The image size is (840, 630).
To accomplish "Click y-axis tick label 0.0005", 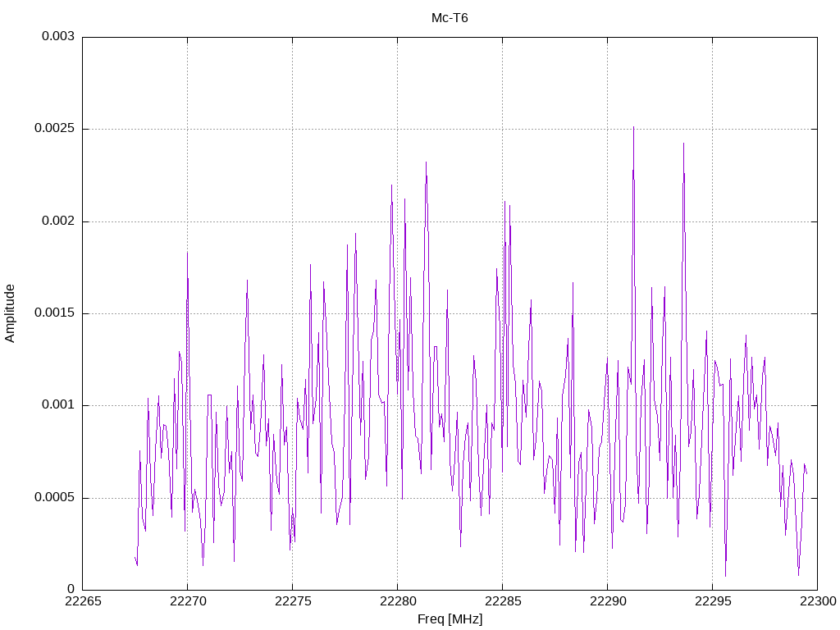I will (x=54, y=497).
